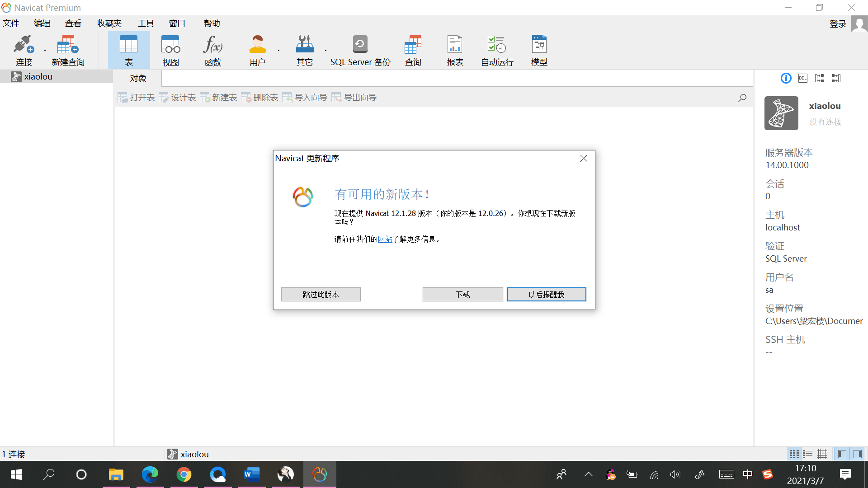
Task: Open the notification center icon
Action: [x=845, y=474]
